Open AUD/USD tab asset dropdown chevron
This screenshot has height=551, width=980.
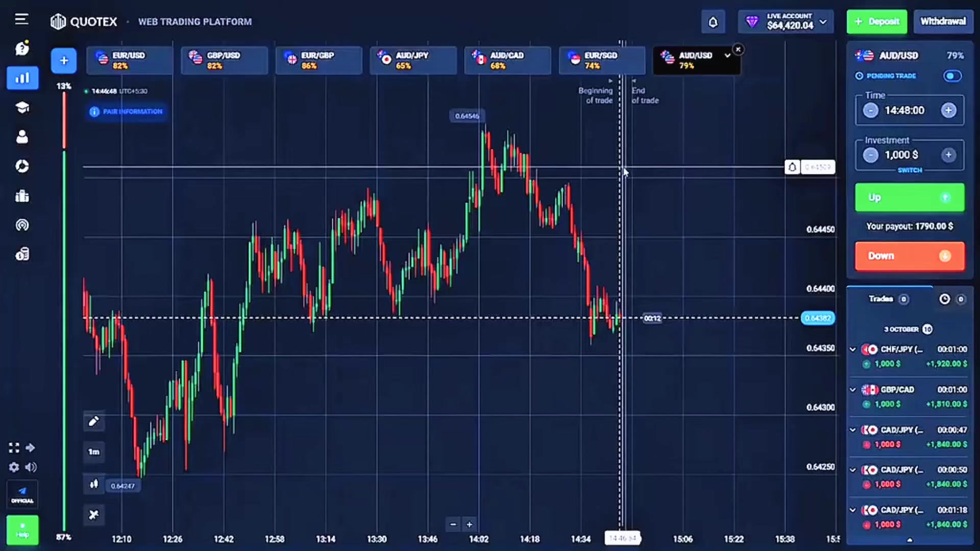tap(727, 55)
